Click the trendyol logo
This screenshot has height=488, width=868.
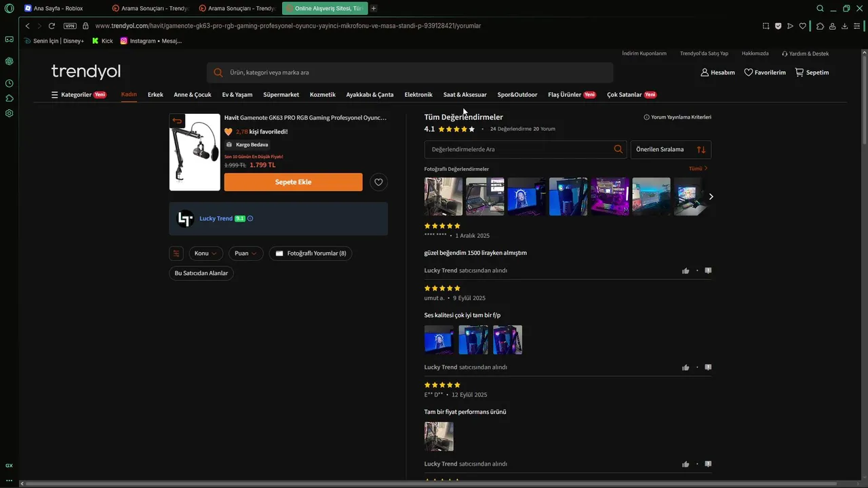click(86, 72)
